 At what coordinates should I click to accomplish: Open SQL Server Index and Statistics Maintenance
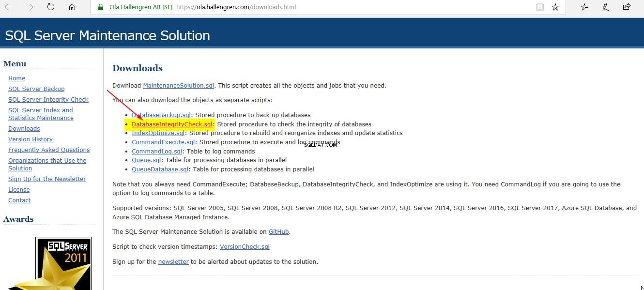(x=41, y=114)
